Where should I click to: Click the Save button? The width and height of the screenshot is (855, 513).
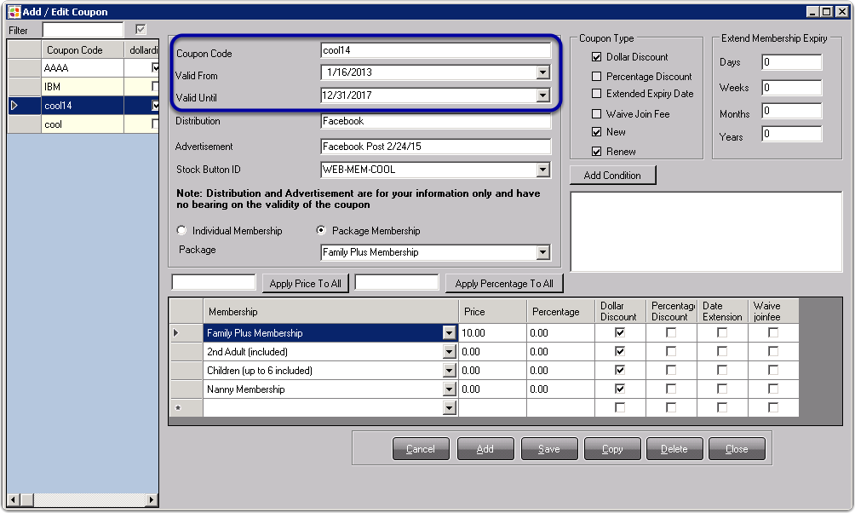click(549, 449)
